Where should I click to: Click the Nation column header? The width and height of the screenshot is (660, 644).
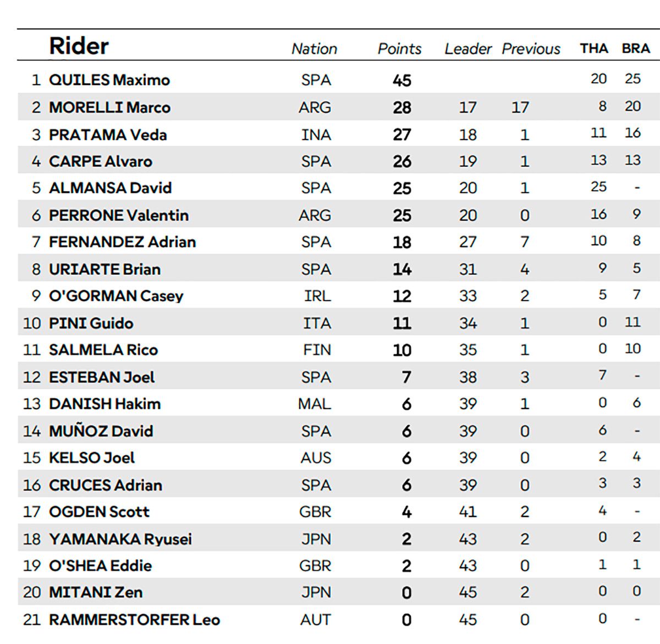314,49
